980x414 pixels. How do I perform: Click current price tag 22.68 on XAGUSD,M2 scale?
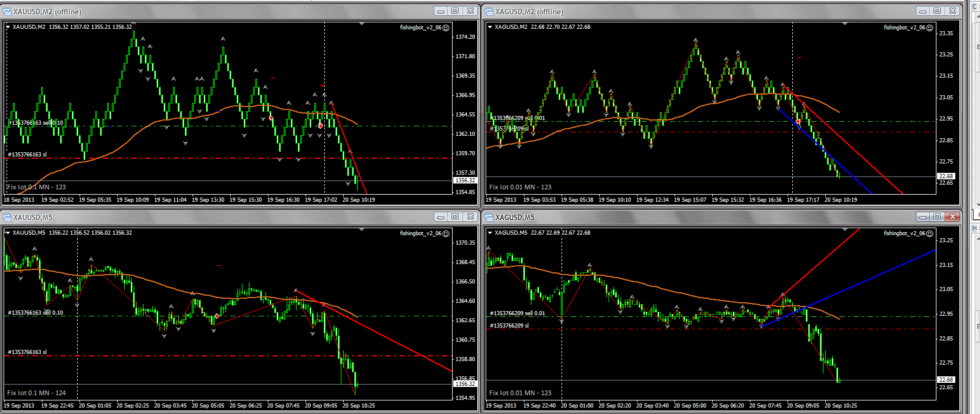pyautogui.click(x=946, y=176)
